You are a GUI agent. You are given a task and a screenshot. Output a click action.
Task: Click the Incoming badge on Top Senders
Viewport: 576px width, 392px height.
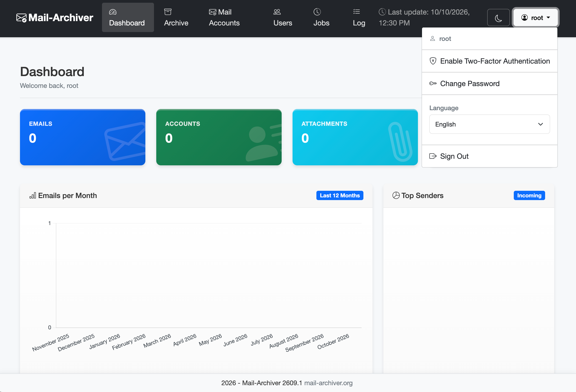(529, 196)
